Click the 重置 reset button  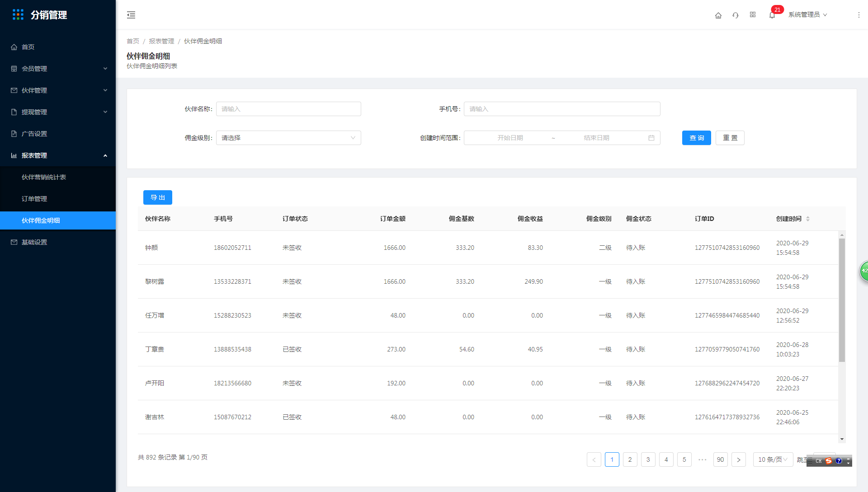coord(730,138)
